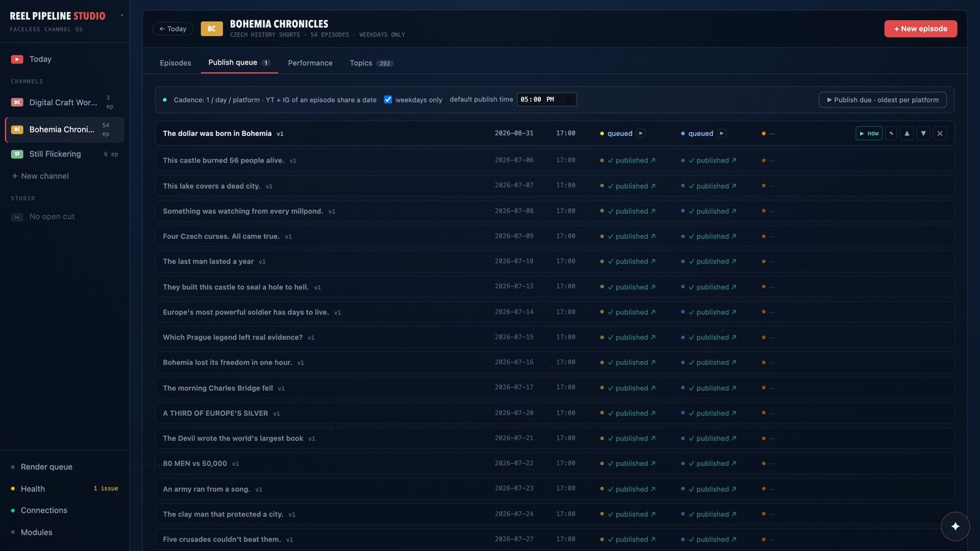Open the first published link of '80 MEN vs 50,000'
This screenshot has height=551, width=980.
631,463
